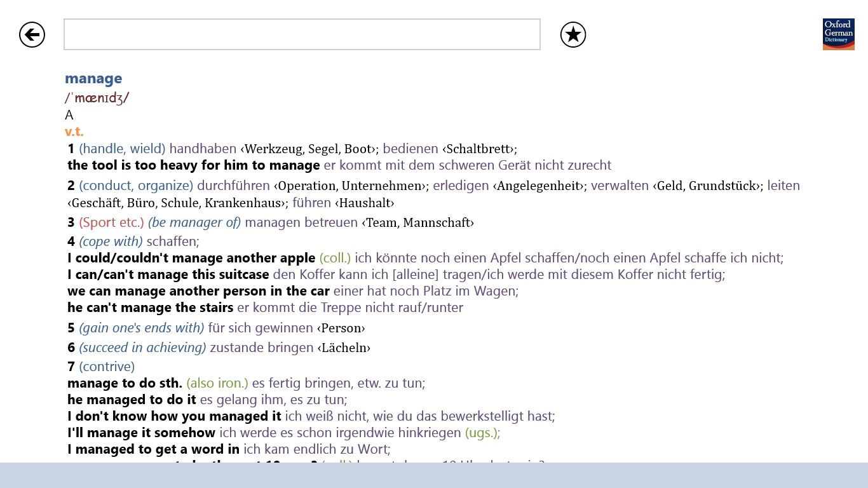Image resolution: width=868 pixels, height=488 pixels.
Task: Click the circled back navigation button
Action: click(32, 34)
